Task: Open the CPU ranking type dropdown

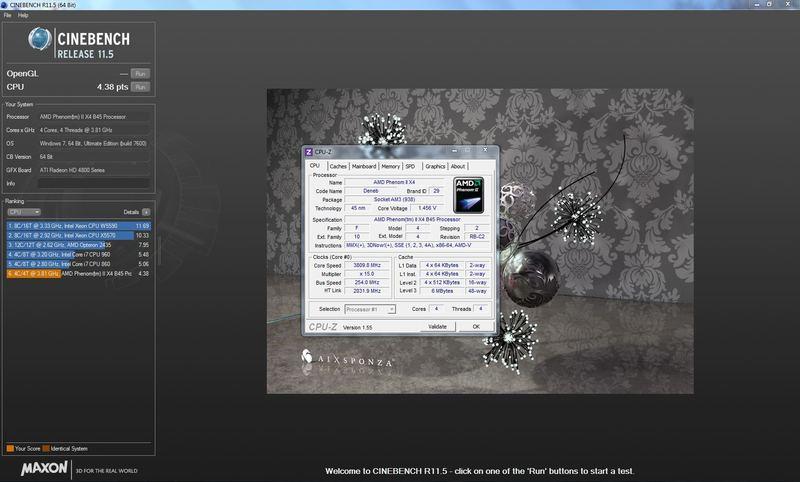Action: 23,212
